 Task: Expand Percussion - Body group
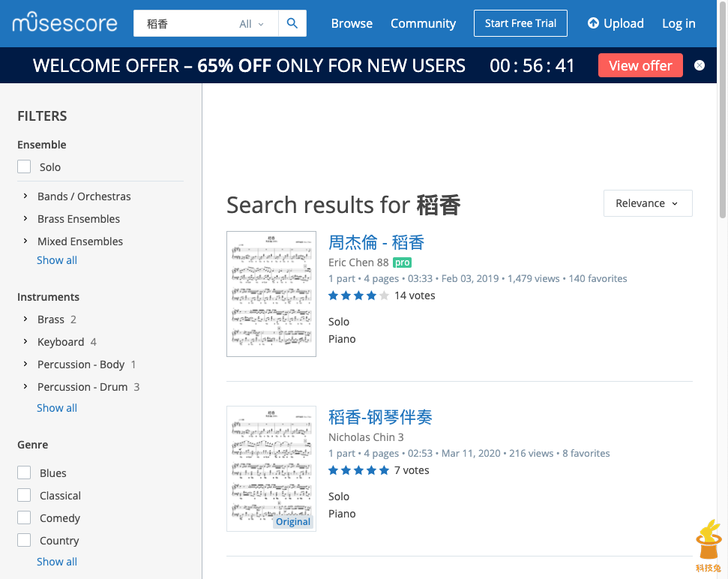[25, 364]
